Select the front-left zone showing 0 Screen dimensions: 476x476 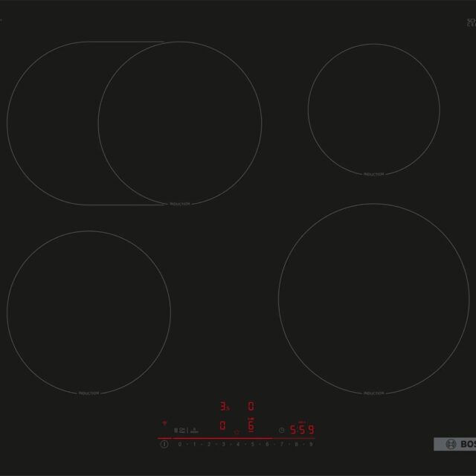(x=222, y=426)
